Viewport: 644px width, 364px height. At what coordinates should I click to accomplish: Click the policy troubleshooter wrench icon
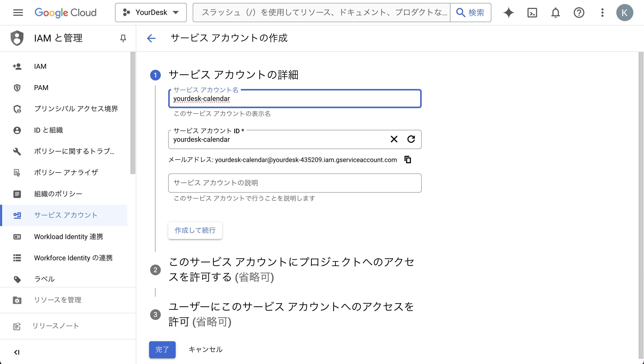pos(17,152)
